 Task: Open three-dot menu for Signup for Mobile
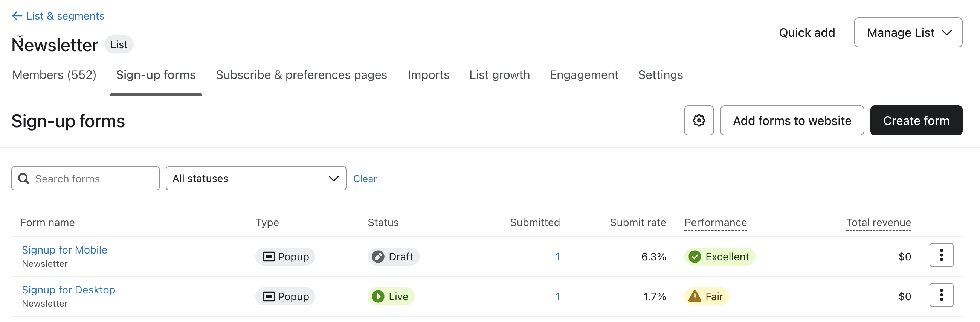941,255
